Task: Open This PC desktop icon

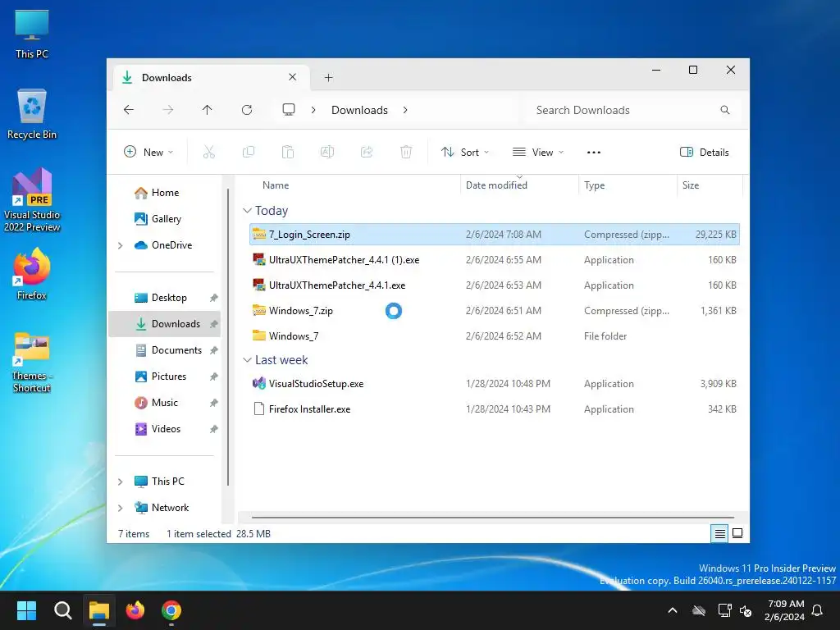Action: 32,34
